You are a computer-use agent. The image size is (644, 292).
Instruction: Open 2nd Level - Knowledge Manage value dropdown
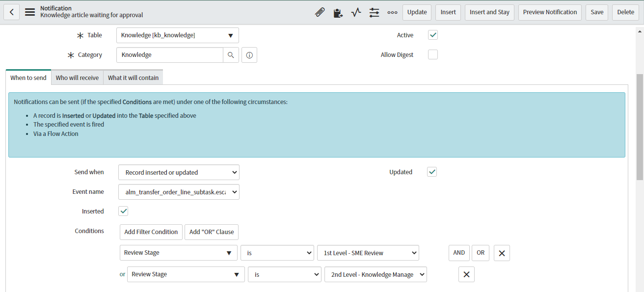click(376, 274)
